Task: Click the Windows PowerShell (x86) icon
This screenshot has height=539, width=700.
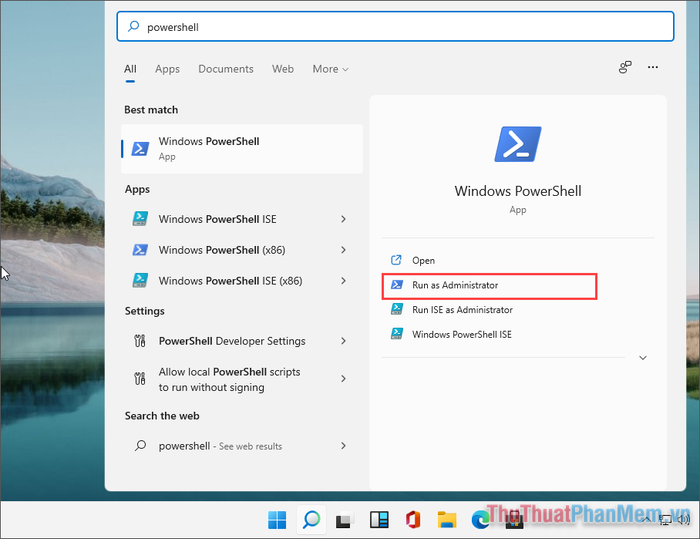Action: tap(140, 250)
